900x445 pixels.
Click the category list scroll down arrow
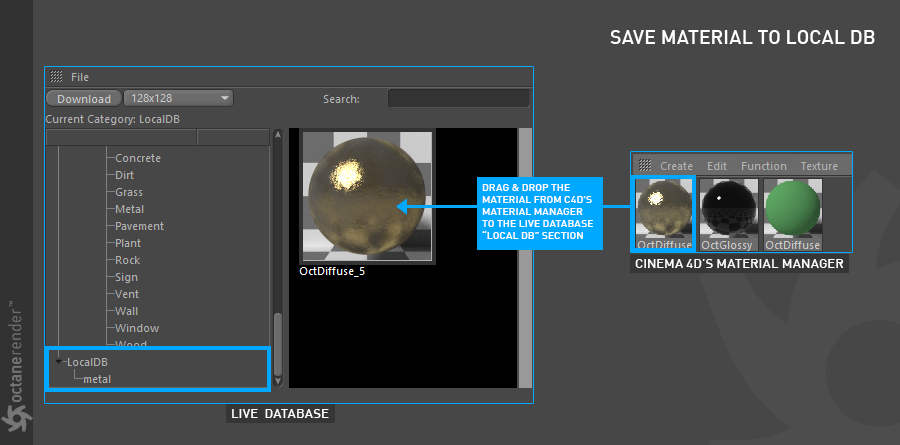[278, 381]
